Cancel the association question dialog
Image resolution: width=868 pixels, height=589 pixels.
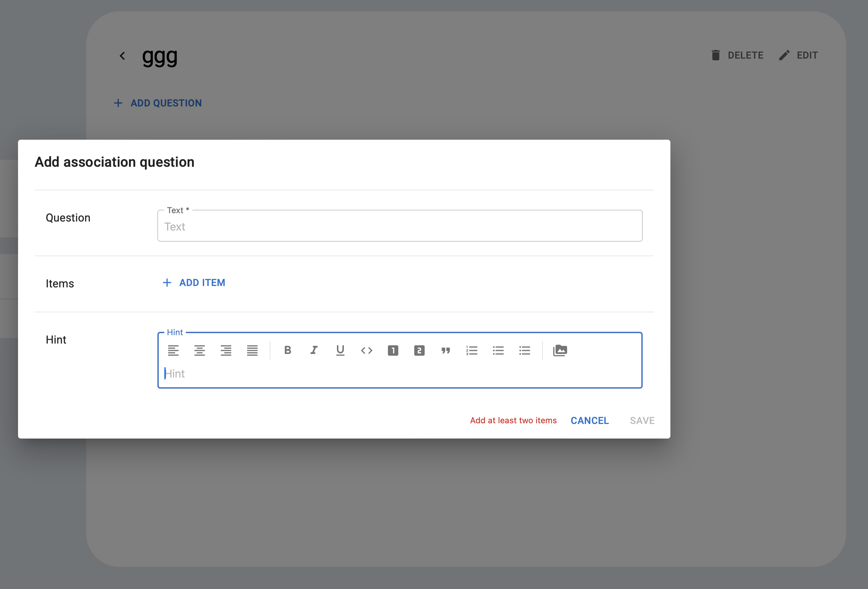[x=590, y=421]
